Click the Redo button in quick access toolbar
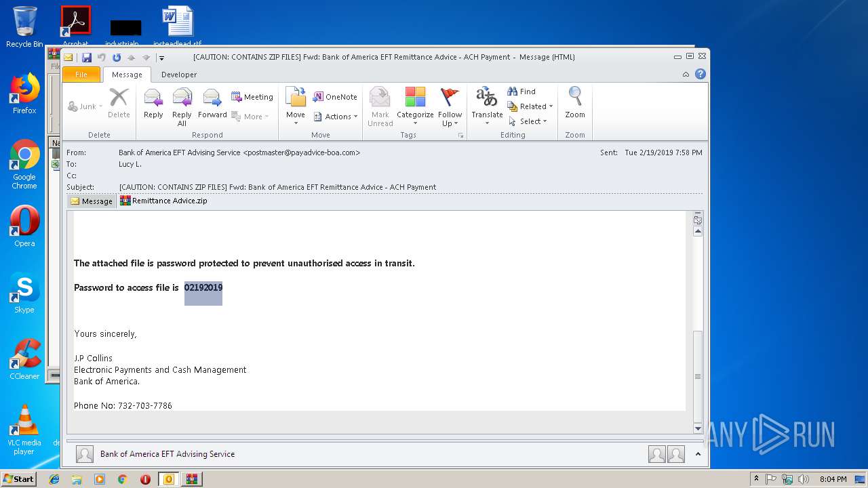Viewport: 868px width, 488px height. tap(117, 58)
